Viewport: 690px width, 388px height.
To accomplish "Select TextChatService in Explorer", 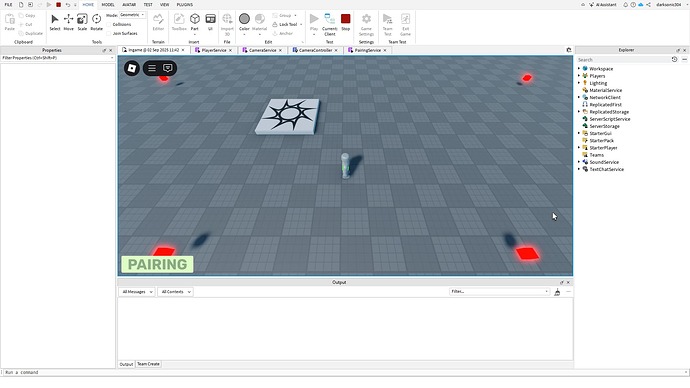I will point(606,169).
